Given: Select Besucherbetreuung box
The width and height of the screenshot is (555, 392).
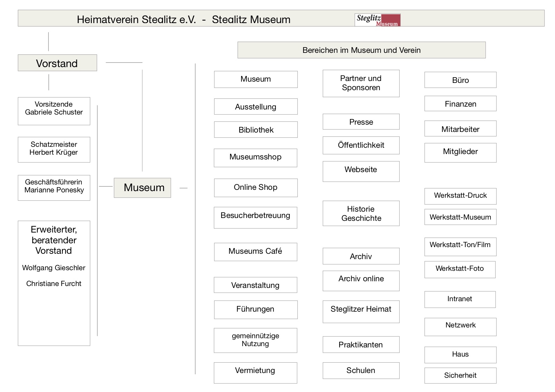Looking at the screenshot, I should tap(255, 217).
